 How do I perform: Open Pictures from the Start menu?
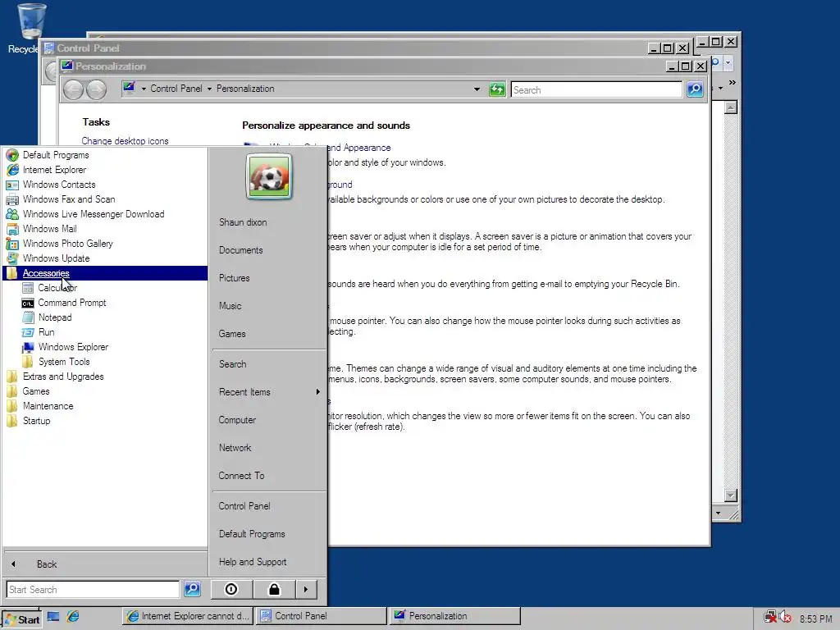point(234,278)
